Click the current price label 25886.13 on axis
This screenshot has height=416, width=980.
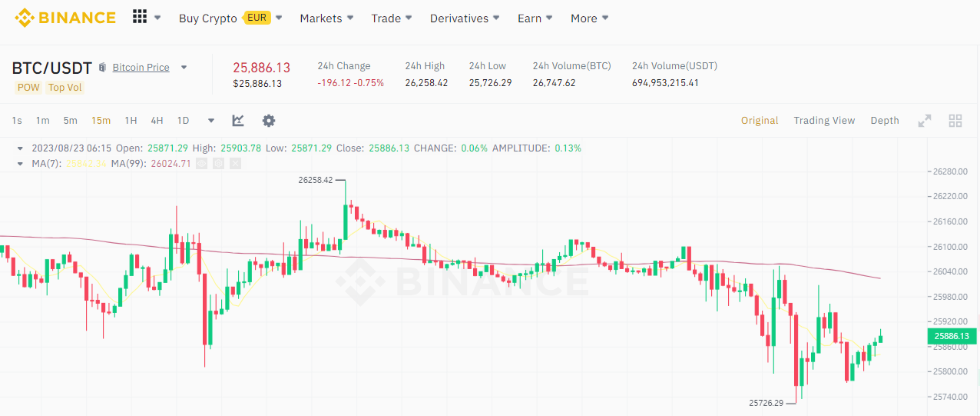click(x=951, y=336)
